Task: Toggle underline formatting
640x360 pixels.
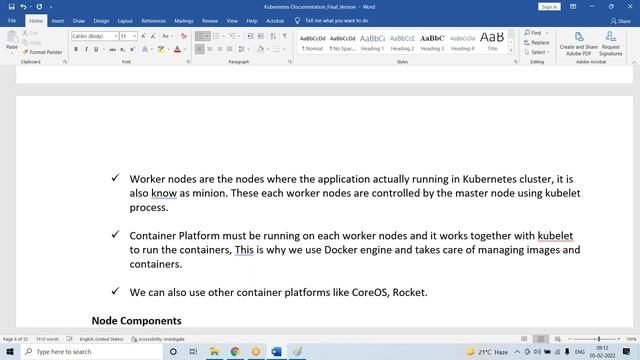Action: [96, 49]
